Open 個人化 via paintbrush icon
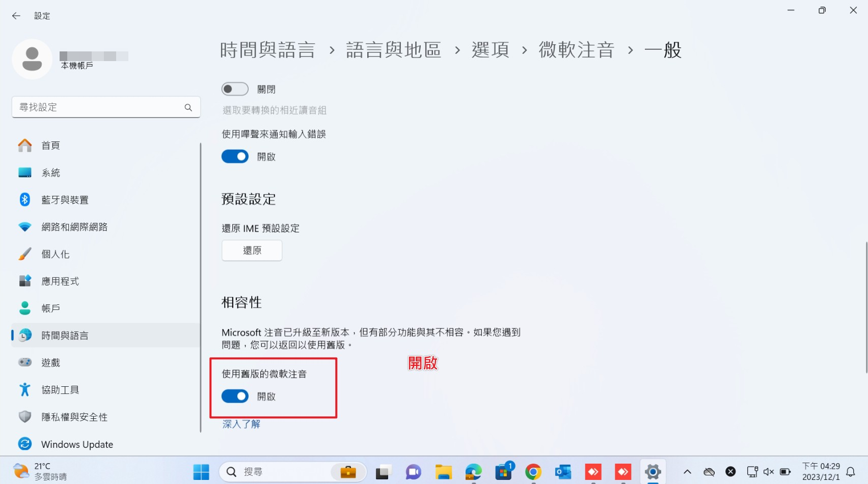Viewport: 868px width, 484px height. click(x=25, y=254)
